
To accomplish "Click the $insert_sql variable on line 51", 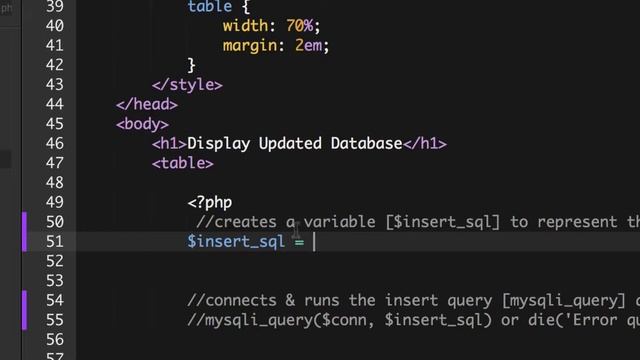I will (x=236, y=241).
